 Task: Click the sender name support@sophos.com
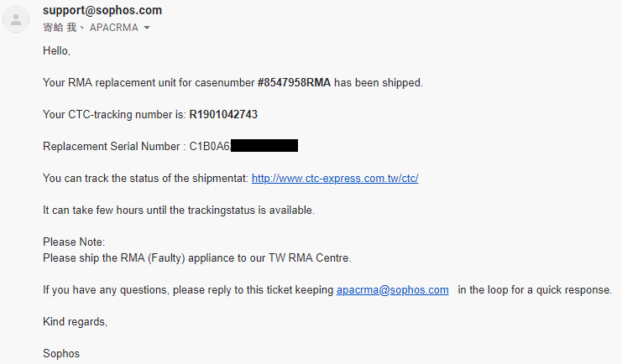(102, 10)
